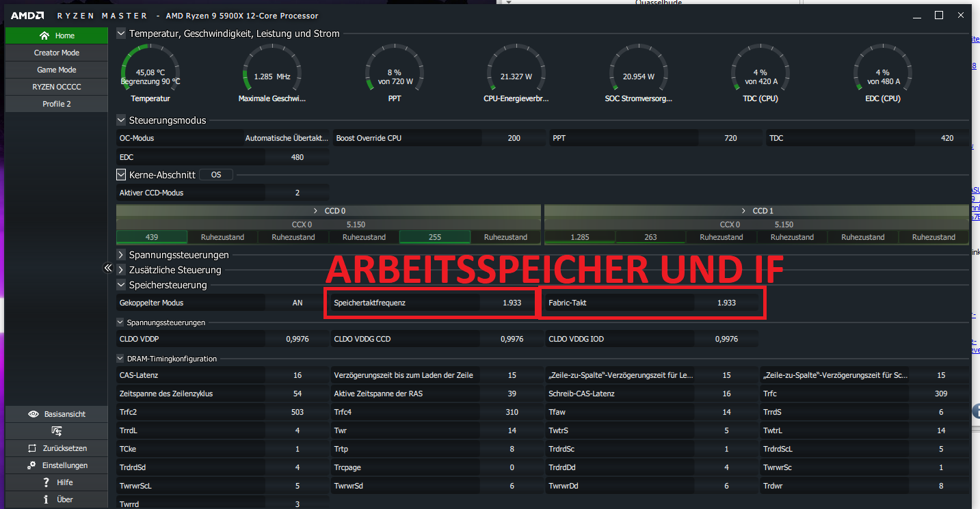Collapse the Spannungssteuerungen voltage subsection
Viewport: 980px width, 509px height.
(120, 322)
